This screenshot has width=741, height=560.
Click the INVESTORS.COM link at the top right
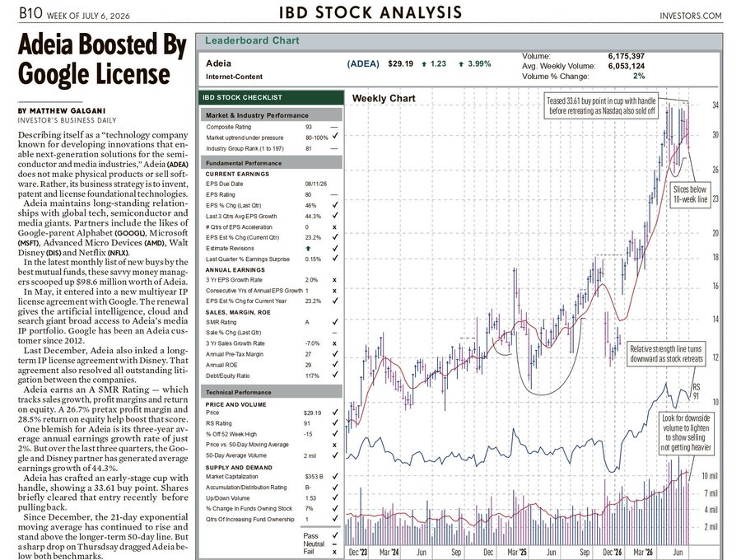pos(691,16)
